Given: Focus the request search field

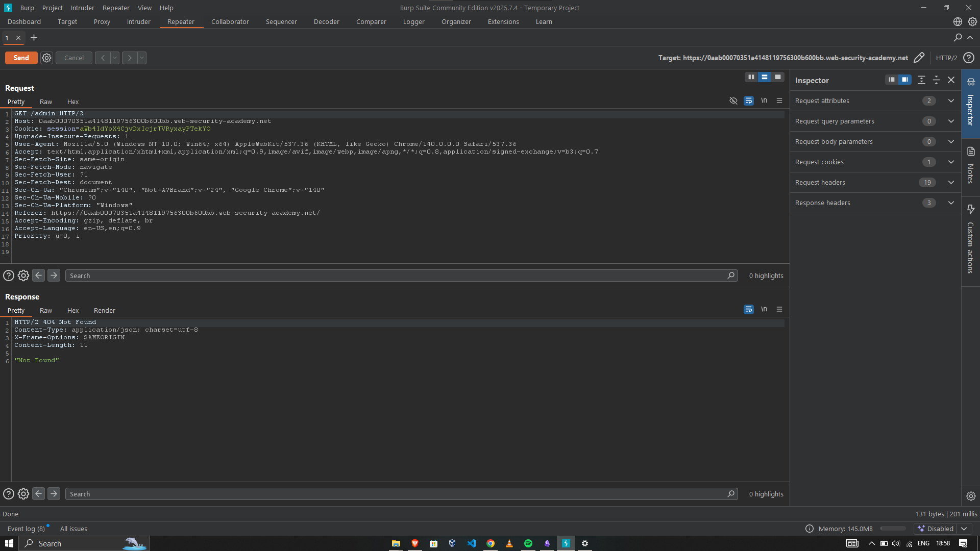Looking at the screenshot, I should pyautogui.click(x=401, y=276).
